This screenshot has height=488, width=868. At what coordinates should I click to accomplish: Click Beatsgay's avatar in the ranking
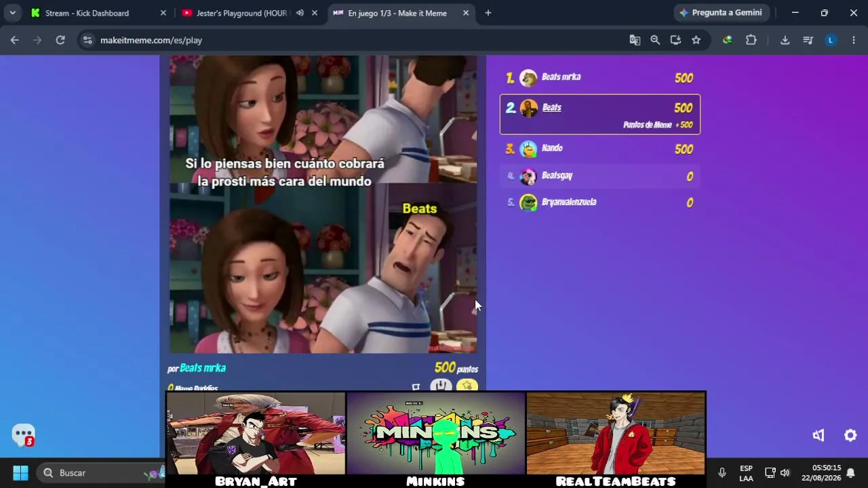(528, 176)
